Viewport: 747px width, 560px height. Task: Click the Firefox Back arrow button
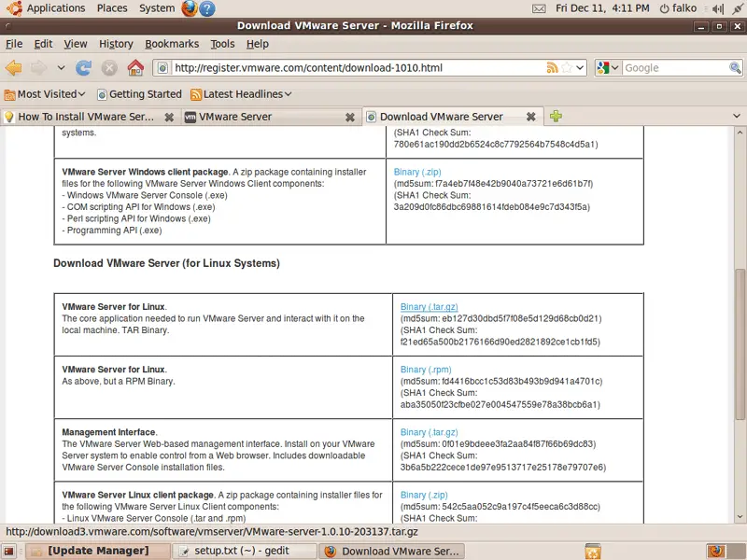pyautogui.click(x=13, y=68)
